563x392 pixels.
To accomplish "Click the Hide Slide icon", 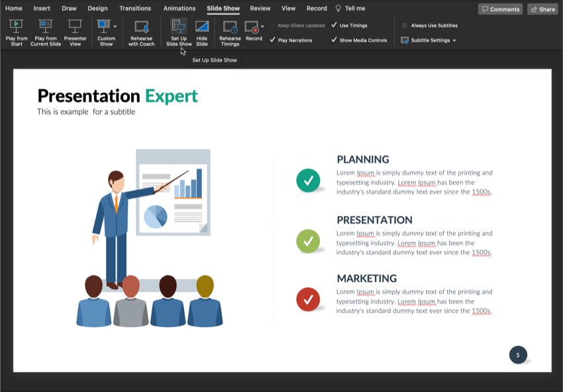I will tap(202, 26).
